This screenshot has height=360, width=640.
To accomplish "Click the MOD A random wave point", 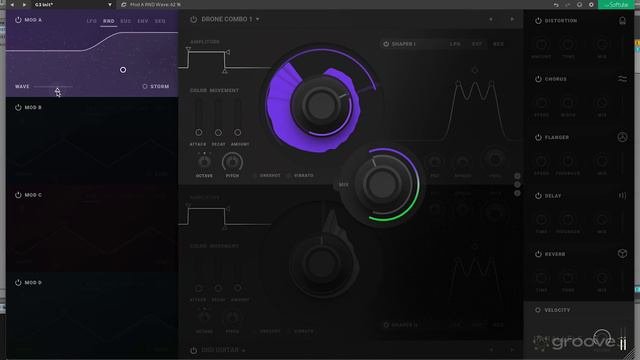I will point(123,70).
